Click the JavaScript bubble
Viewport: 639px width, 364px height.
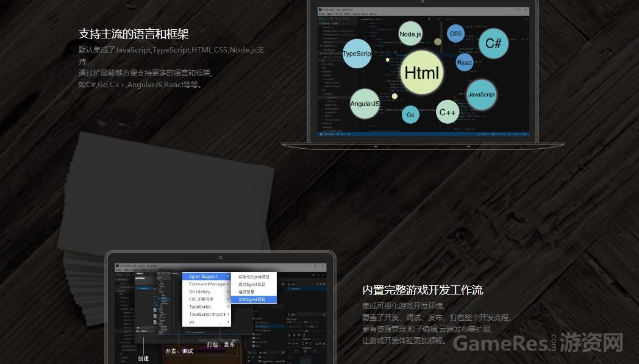481,95
